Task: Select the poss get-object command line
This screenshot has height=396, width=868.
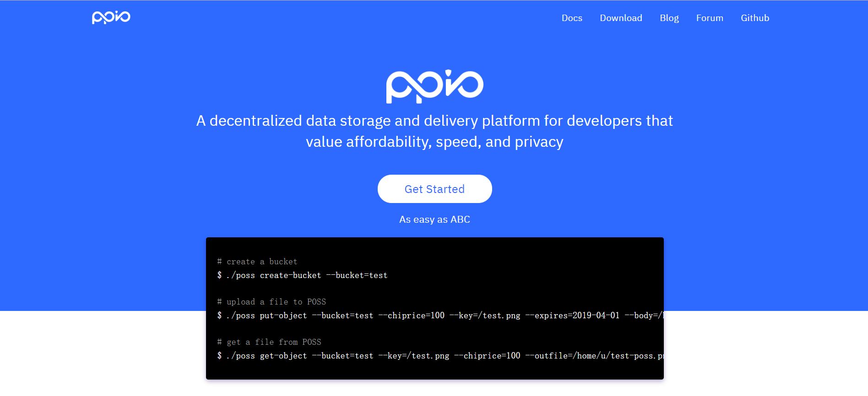Action: pyautogui.click(x=440, y=356)
